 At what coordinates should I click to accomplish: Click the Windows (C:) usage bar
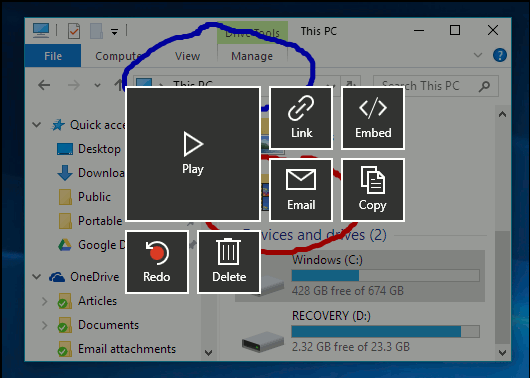tap(386, 276)
